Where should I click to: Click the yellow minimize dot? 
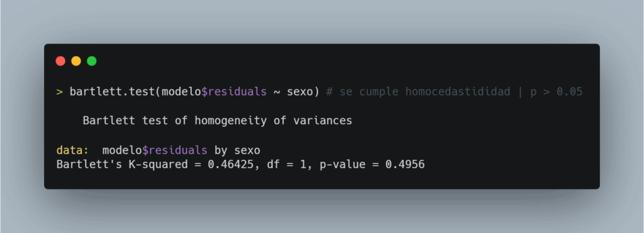(x=76, y=61)
